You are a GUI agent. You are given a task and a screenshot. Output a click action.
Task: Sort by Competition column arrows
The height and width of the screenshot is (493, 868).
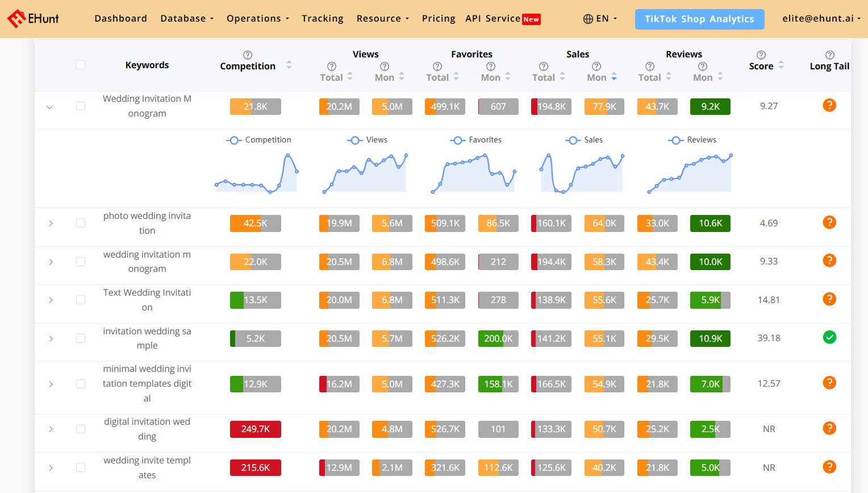[289, 65]
